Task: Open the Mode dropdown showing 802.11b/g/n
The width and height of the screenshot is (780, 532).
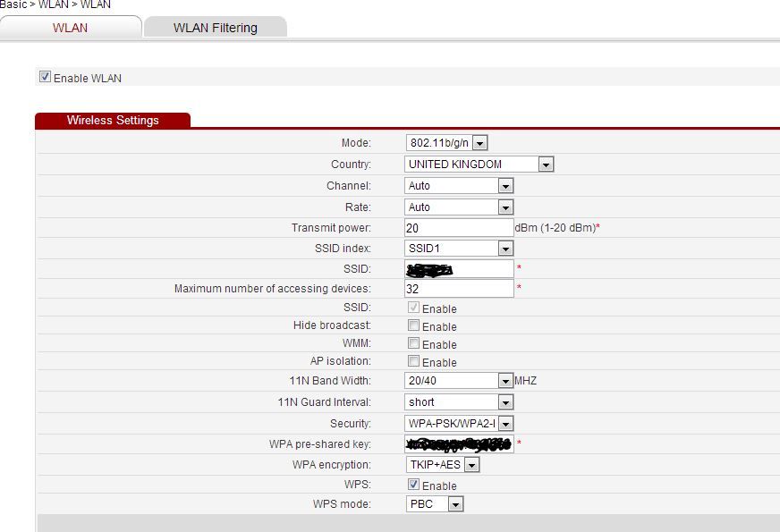Action: pyautogui.click(x=446, y=143)
